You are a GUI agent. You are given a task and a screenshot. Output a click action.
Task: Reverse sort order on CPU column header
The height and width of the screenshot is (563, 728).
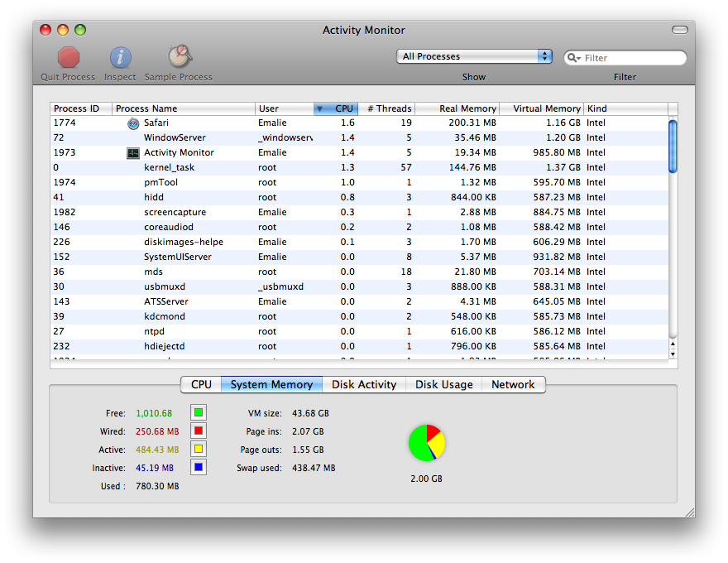coord(336,108)
